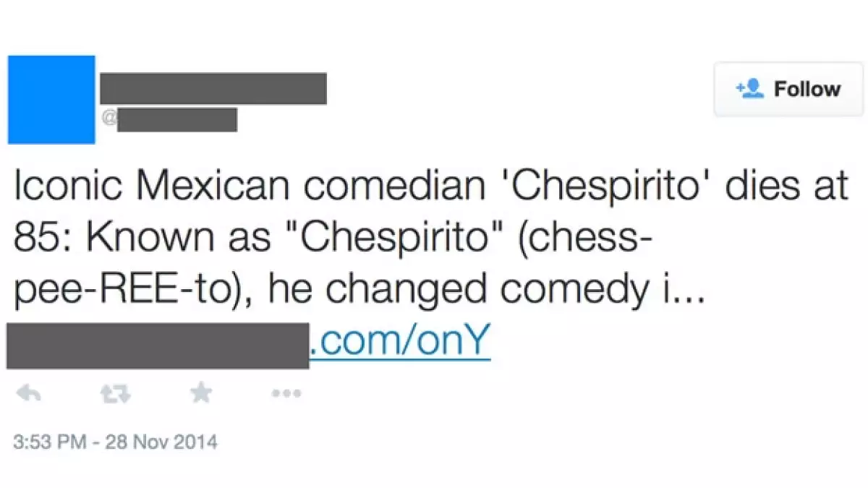
Task: Select the redacted username handle
Action: (177, 119)
